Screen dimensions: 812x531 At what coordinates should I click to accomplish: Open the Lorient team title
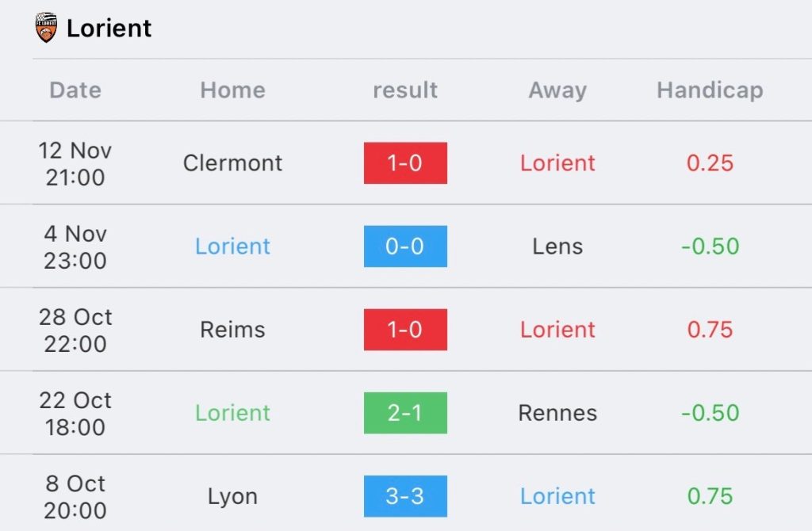click(x=109, y=28)
